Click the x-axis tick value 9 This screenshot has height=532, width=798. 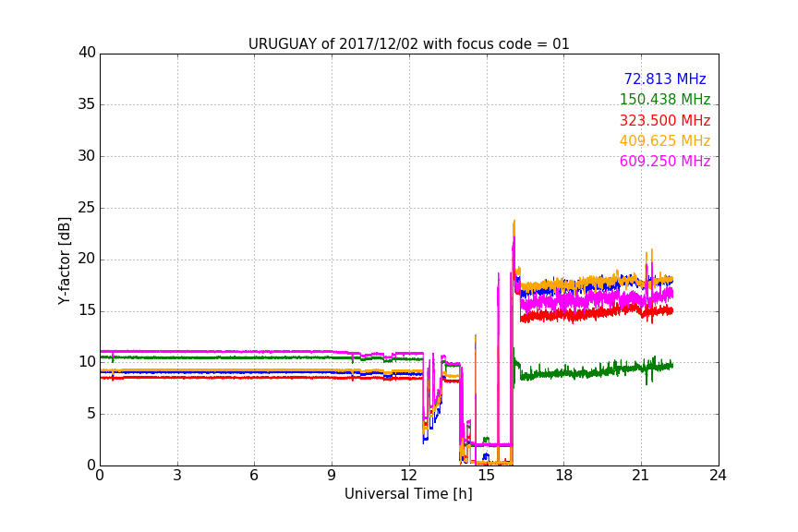332,476
